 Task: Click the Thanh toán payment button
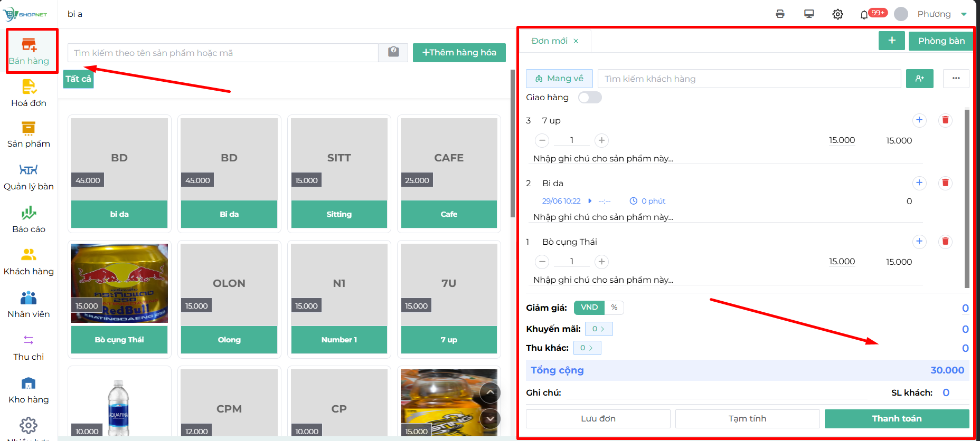point(897,418)
